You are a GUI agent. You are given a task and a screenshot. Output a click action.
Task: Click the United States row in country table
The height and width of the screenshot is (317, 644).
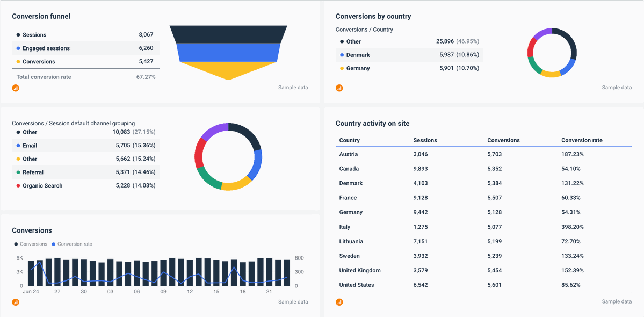coord(484,285)
